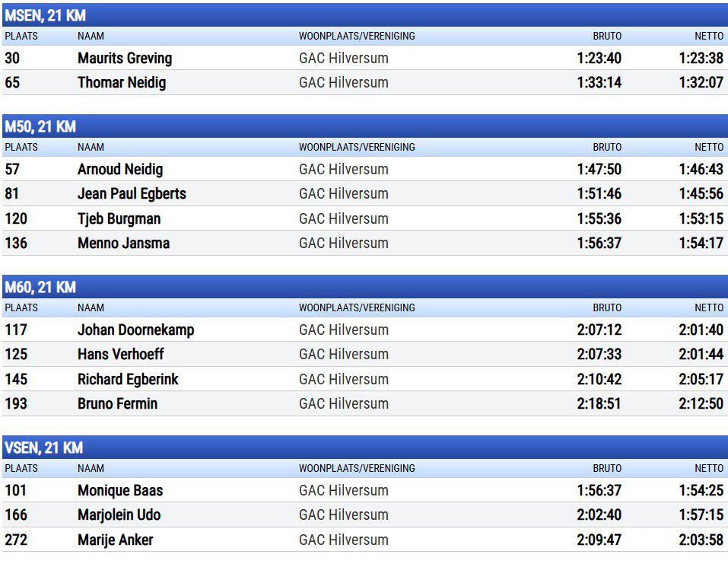The height and width of the screenshot is (567, 728).
Task: Select the M50, 21 KM category header
Action: 40,126
